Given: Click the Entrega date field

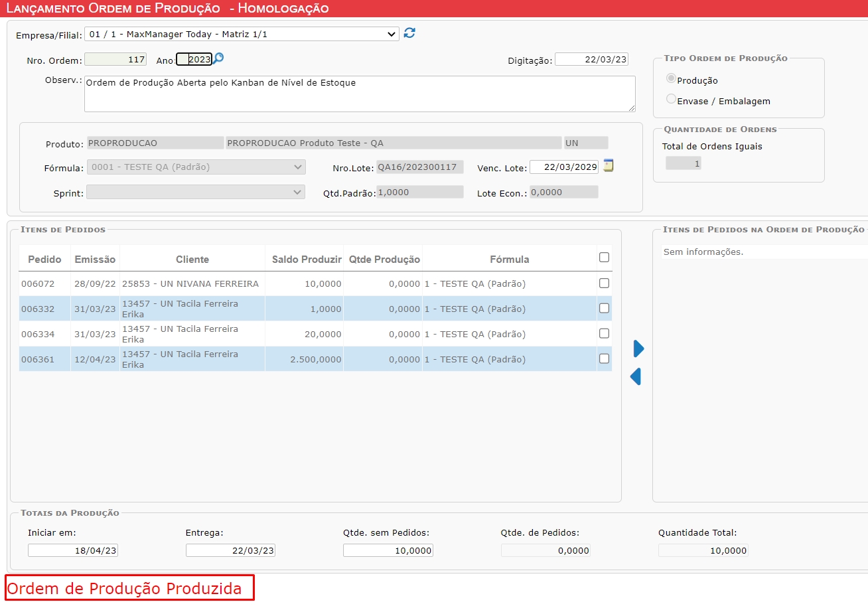Looking at the screenshot, I should pos(231,550).
